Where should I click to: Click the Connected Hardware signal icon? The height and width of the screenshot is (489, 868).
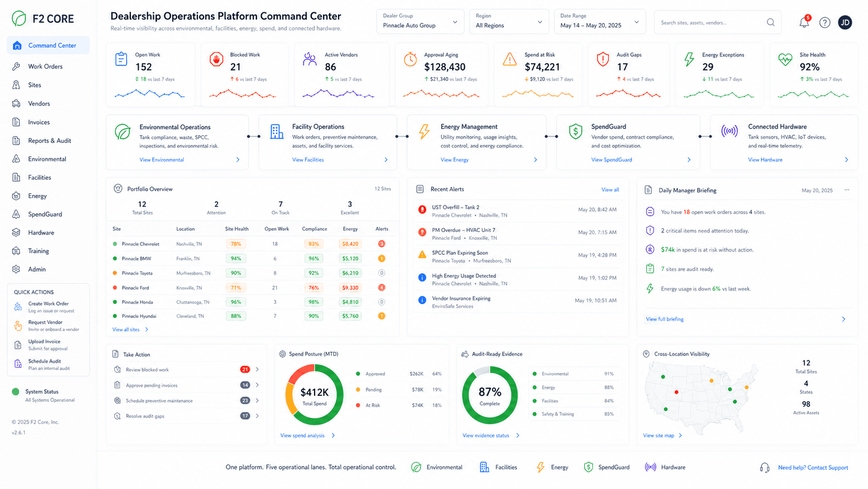729,131
